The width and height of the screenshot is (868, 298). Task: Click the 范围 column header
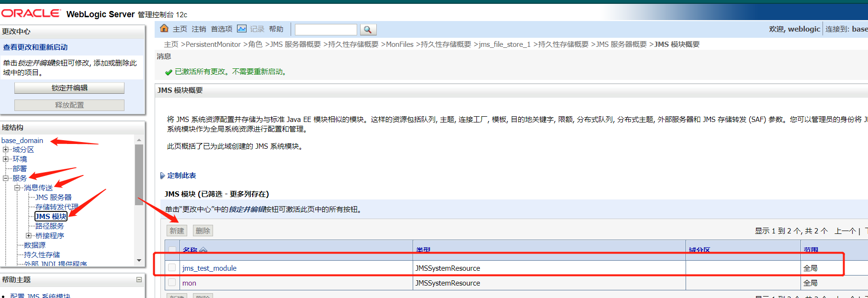(x=811, y=250)
